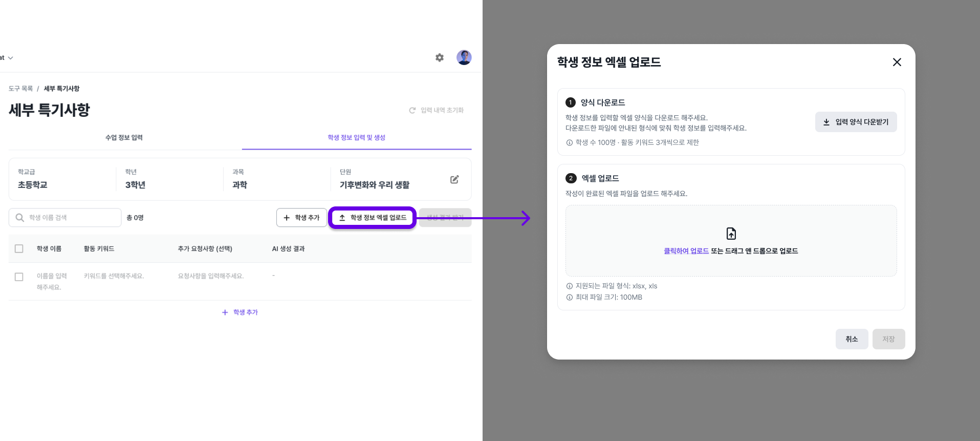Click upload icon on 학생 정보 엑셀 업로드 button
The width and height of the screenshot is (980, 441).
coord(342,217)
